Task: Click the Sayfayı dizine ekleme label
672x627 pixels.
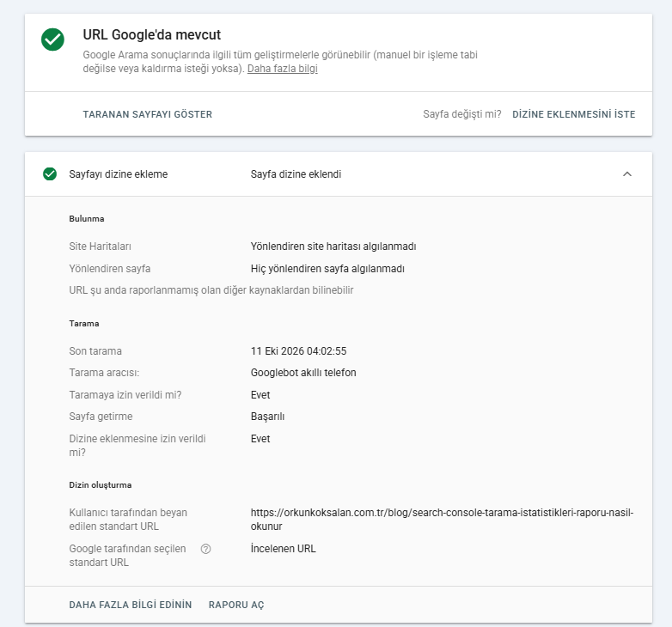Action: pyautogui.click(x=119, y=174)
